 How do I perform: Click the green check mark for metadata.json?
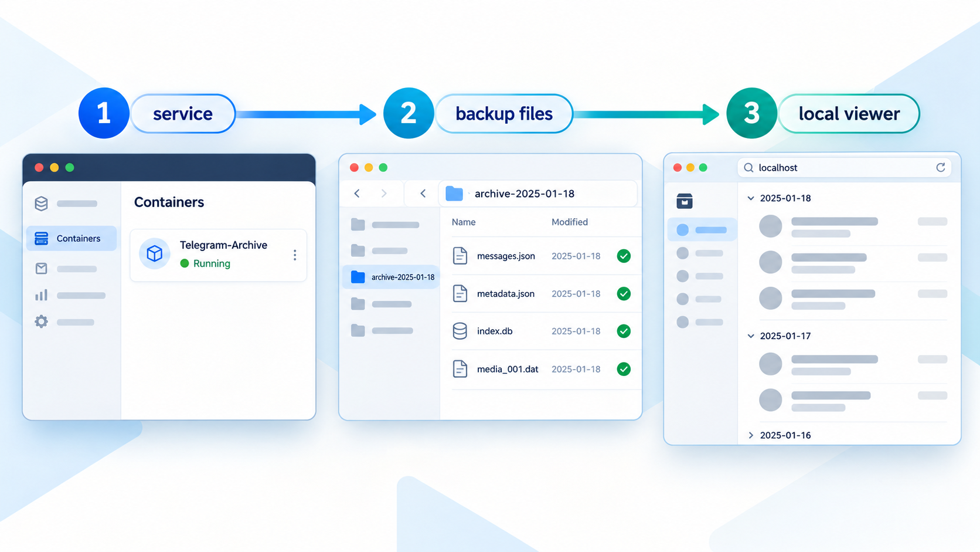point(624,293)
